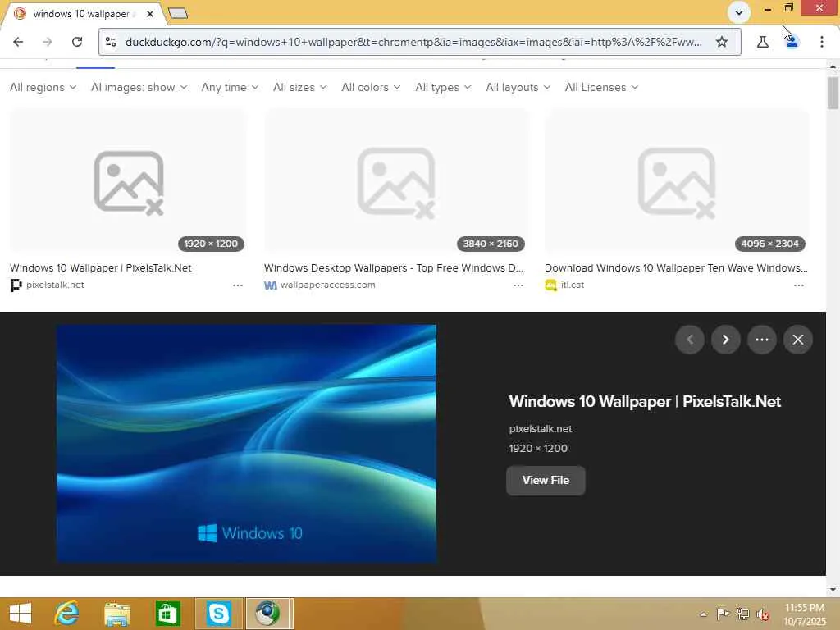Open the taskbar clock showing 11:55 PM
840x630 pixels.
[804, 614]
